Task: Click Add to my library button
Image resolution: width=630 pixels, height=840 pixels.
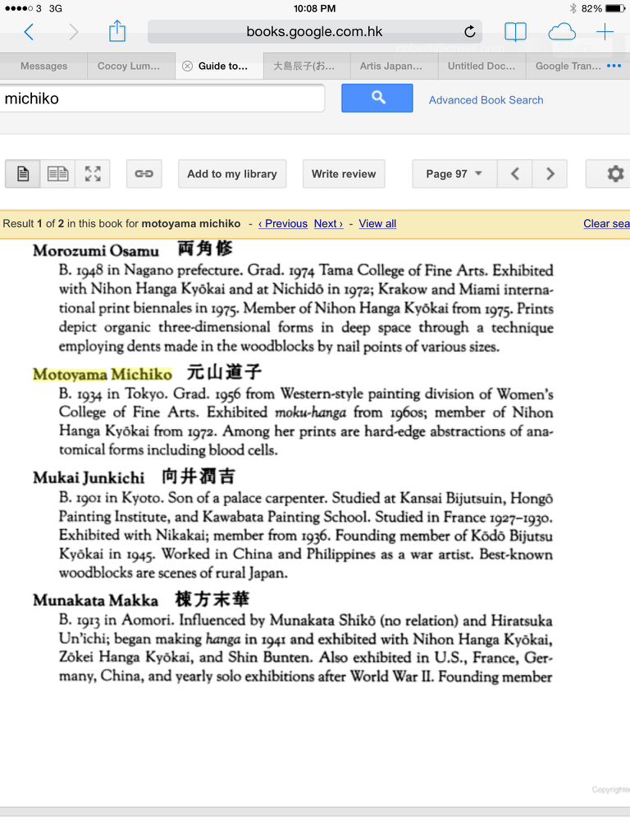Action: pyautogui.click(x=232, y=174)
